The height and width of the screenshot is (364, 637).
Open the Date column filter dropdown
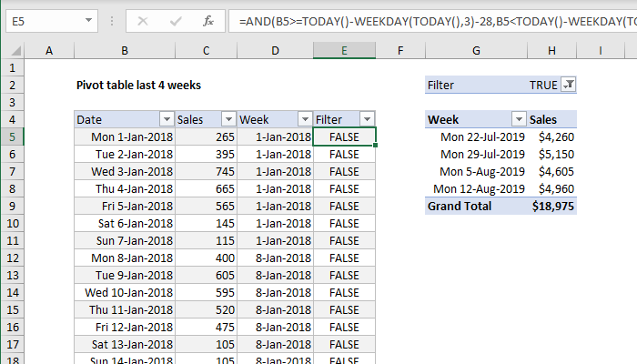[166, 119]
